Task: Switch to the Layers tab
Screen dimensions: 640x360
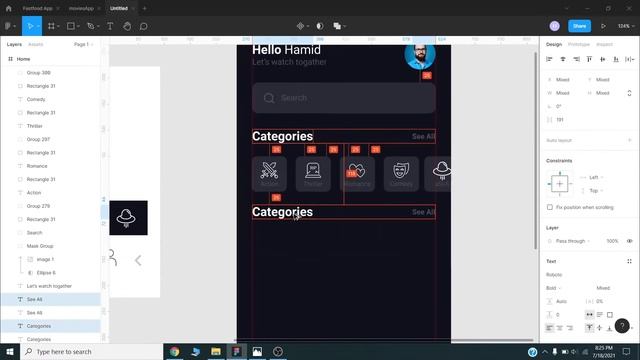Action: [14, 44]
